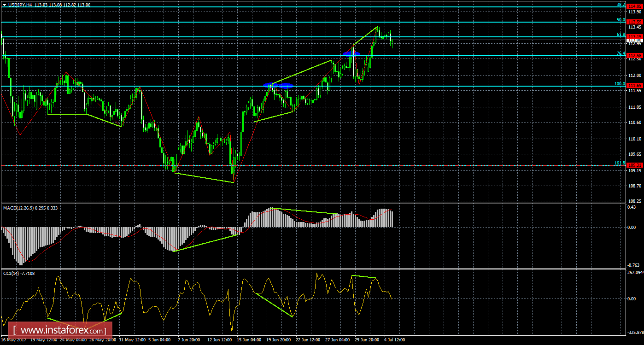Click the red 111.69 price tag
The width and height of the screenshot is (644, 345).
(x=635, y=86)
